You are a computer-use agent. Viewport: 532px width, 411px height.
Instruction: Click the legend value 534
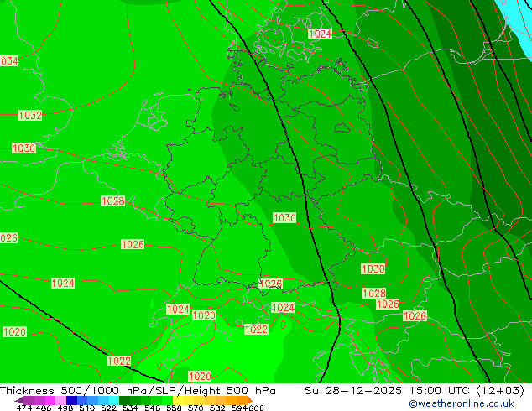pyautogui.click(x=130, y=408)
